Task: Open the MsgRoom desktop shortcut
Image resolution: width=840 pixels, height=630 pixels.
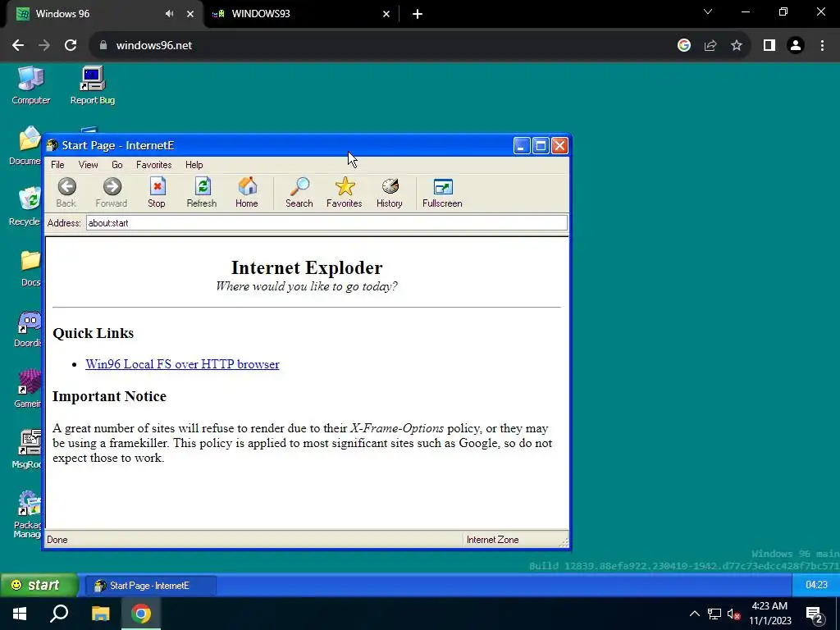Action: [x=27, y=450]
